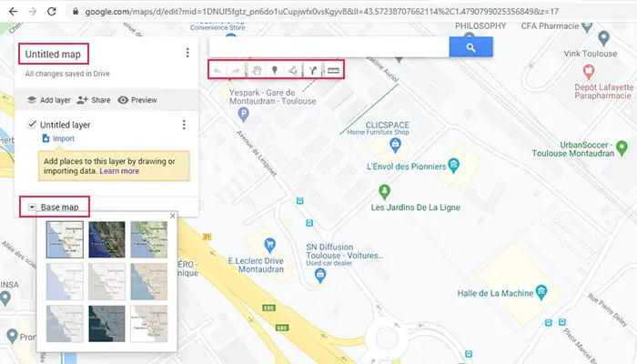This screenshot has width=637, height=364.
Task: Click Halle de La Machine marker
Action: point(541,292)
